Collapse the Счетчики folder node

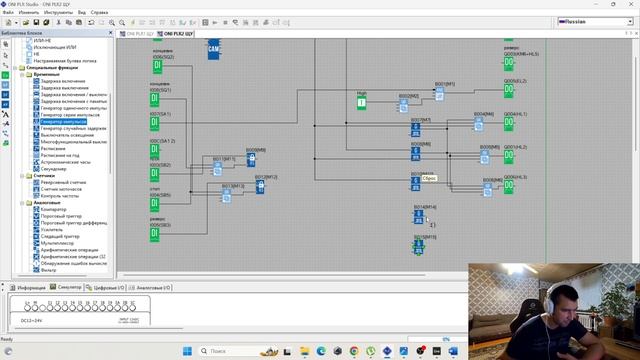(x=22, y=176)
